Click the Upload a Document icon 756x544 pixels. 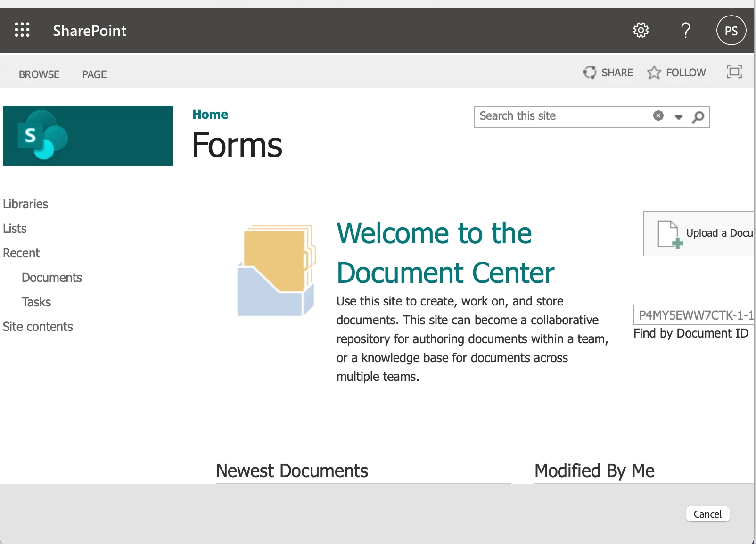pos(670,234)
